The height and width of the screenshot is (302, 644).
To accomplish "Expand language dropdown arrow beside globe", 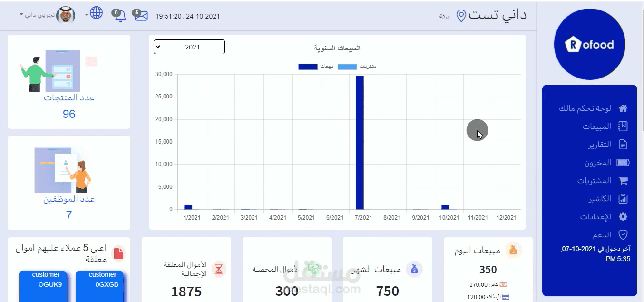I will click(87, 15).
